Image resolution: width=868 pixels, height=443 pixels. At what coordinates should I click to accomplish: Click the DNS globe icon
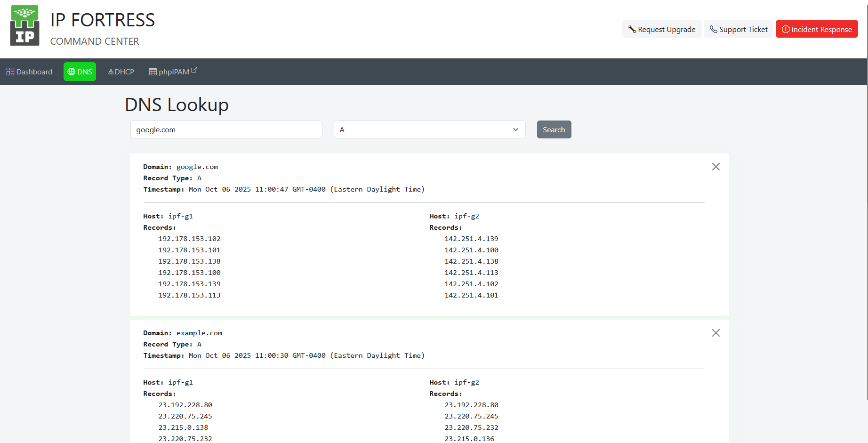[x=72, y=72]
